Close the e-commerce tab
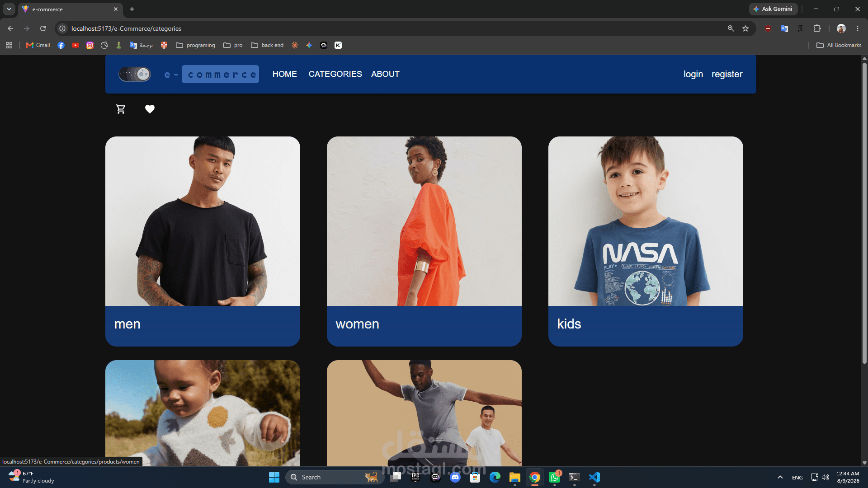Viewport: 868px width, 488px height. [116, 9]
